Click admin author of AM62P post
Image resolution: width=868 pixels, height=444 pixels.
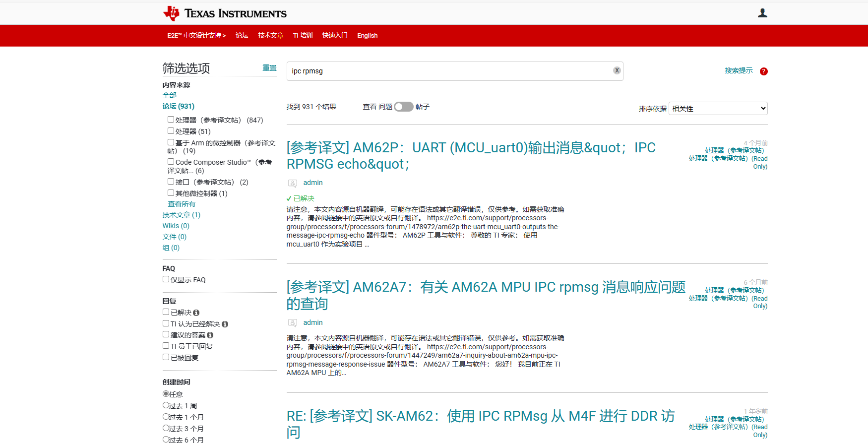(x=313, y=183)
